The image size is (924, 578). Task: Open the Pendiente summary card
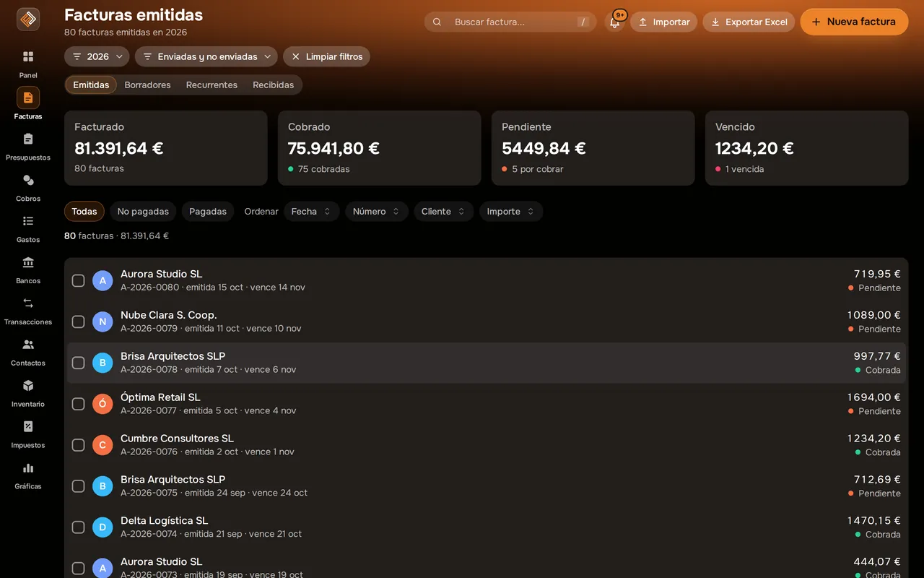[x=593, y=148]
